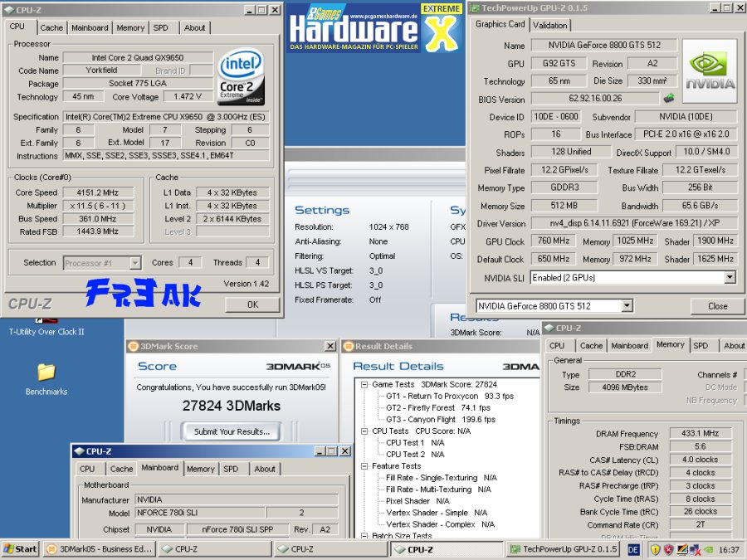Select the SPD tab in top CPU-Z window
The height and width of the screenshot is (560, 747).
(160, 27)
